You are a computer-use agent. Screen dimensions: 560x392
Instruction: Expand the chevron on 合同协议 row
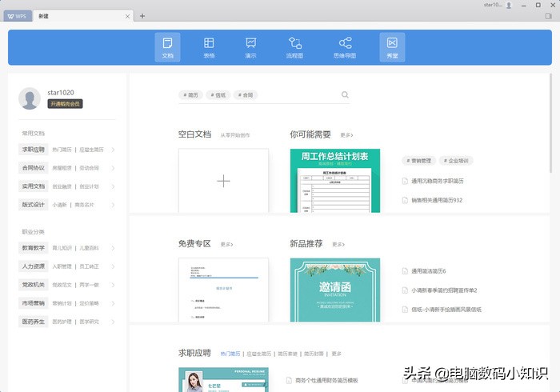113,168
